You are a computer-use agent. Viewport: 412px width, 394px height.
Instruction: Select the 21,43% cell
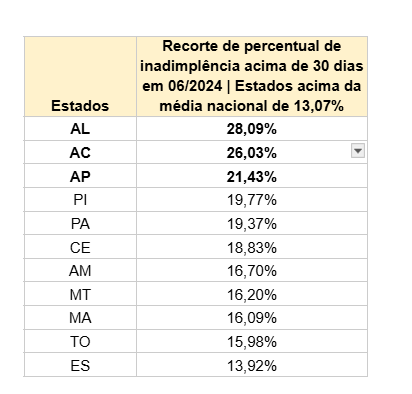(252, 176)
